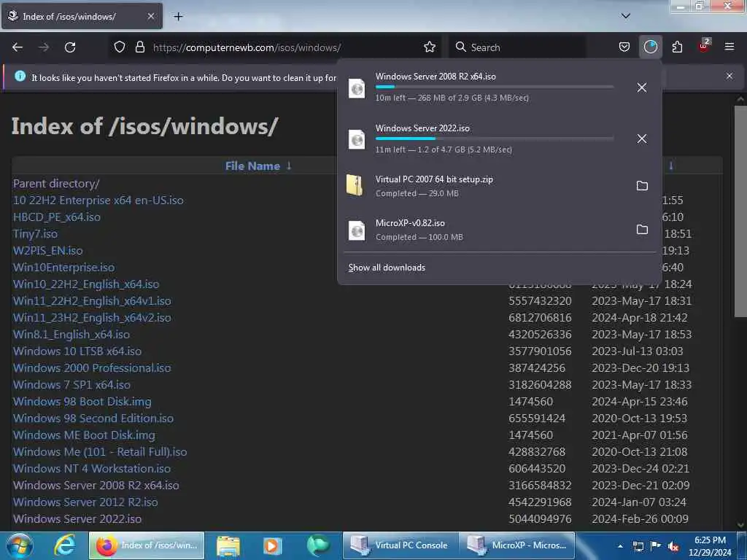Expand the list all tabs chevron
747x560 pixels.
(x=625, y=16)
